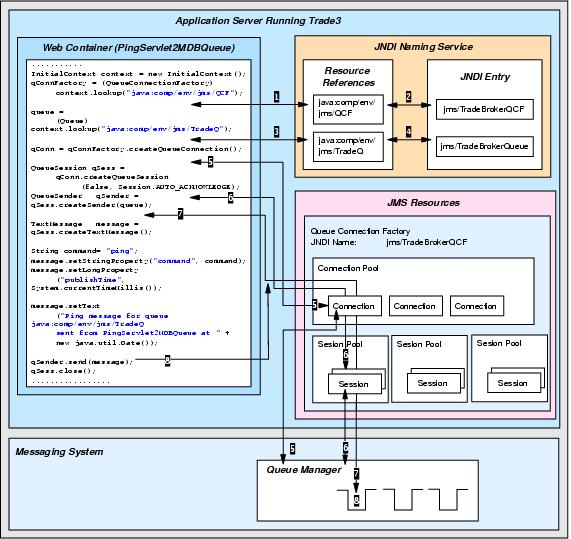Click the 'Application Server Running Trade3' title

[258, 21]
